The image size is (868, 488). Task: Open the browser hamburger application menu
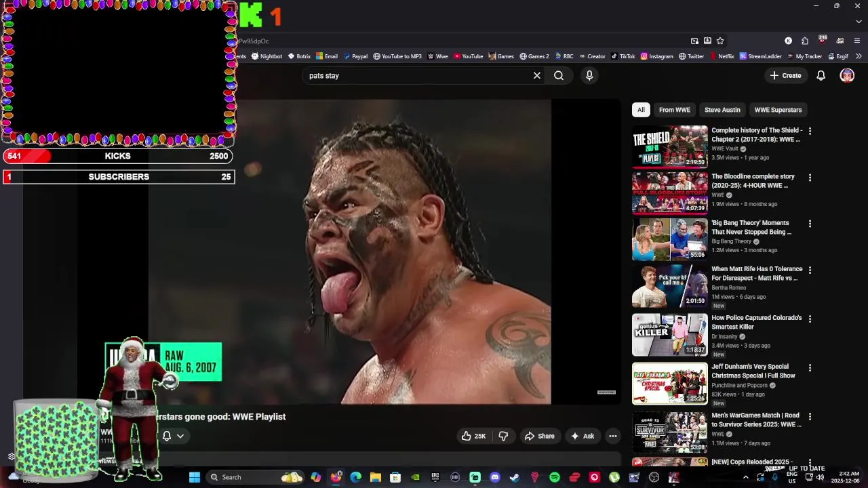pos(857,41)
